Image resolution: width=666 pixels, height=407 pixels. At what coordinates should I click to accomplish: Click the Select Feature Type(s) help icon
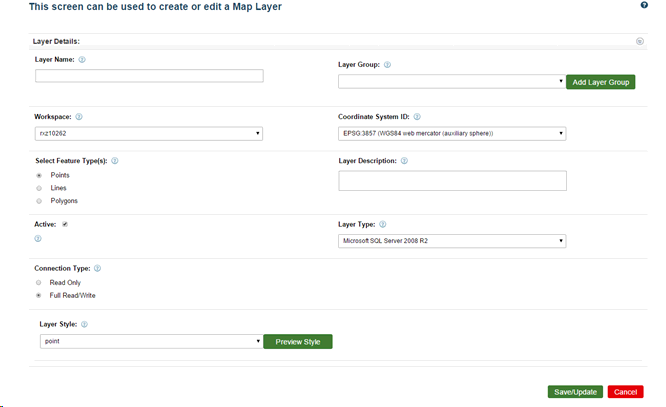coord(115,160)
